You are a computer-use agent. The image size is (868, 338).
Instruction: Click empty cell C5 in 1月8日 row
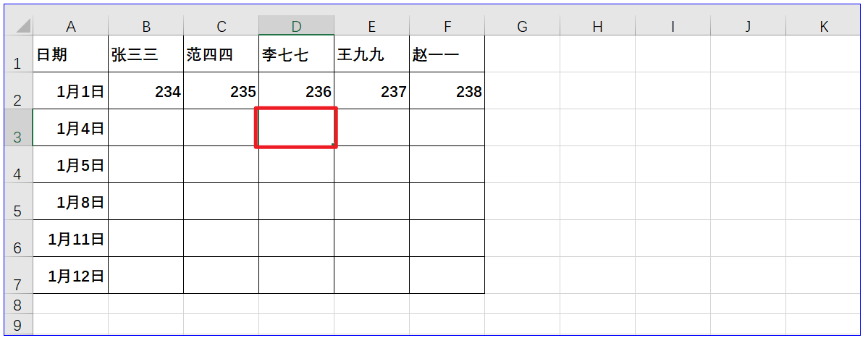(221, 201)
